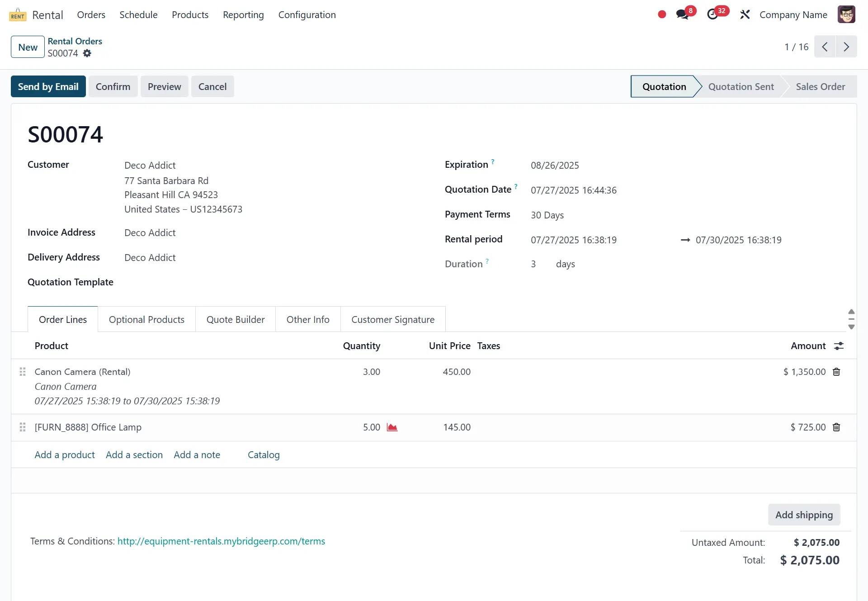Open the user avatar menu
The height and width of the screenshot is (601, 868).
coord(846,14)
